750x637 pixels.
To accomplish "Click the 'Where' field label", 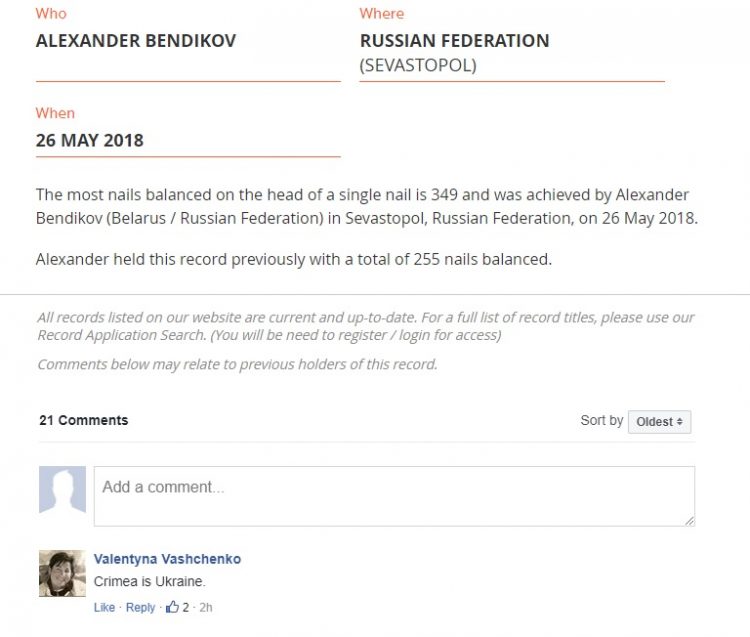I will pos(382,14).
